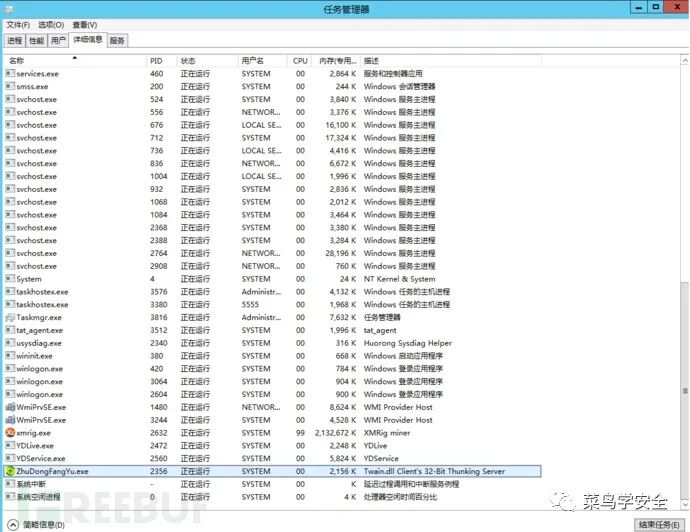Click the 系统中断 row icon
The image size is (690, 532).
pos(10,484)
